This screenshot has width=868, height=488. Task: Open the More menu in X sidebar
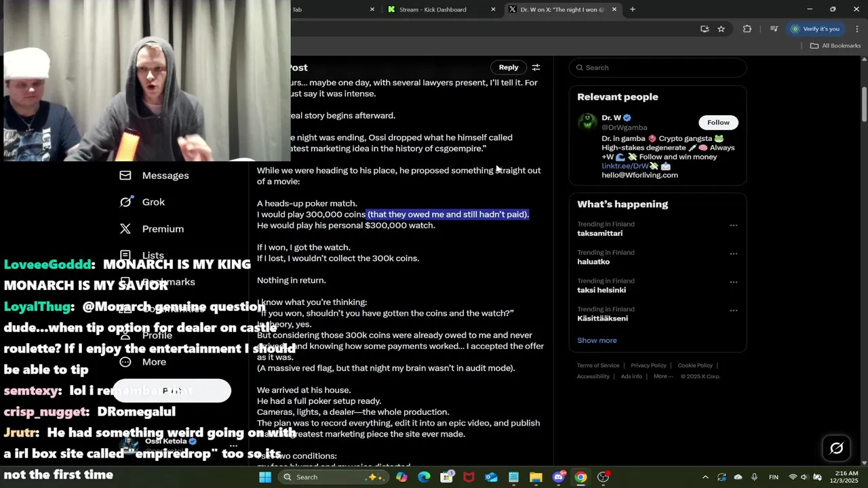point(143,362)
